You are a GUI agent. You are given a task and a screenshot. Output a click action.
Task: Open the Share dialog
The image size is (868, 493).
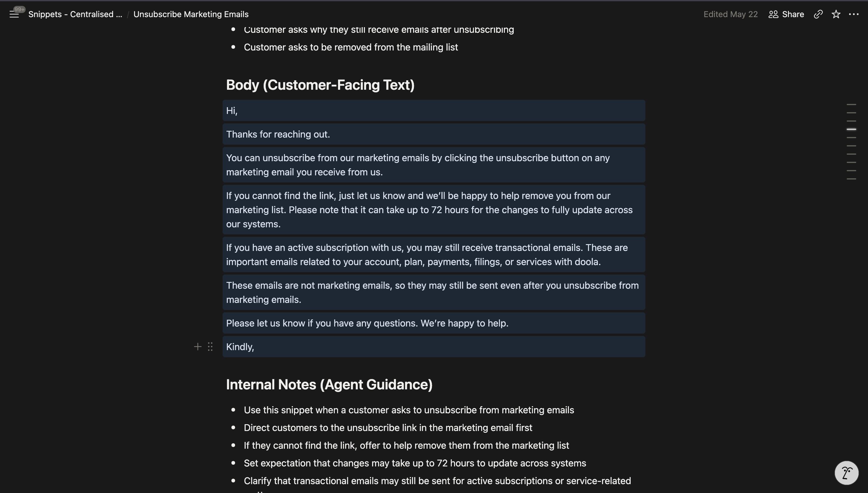pos(786,14)
